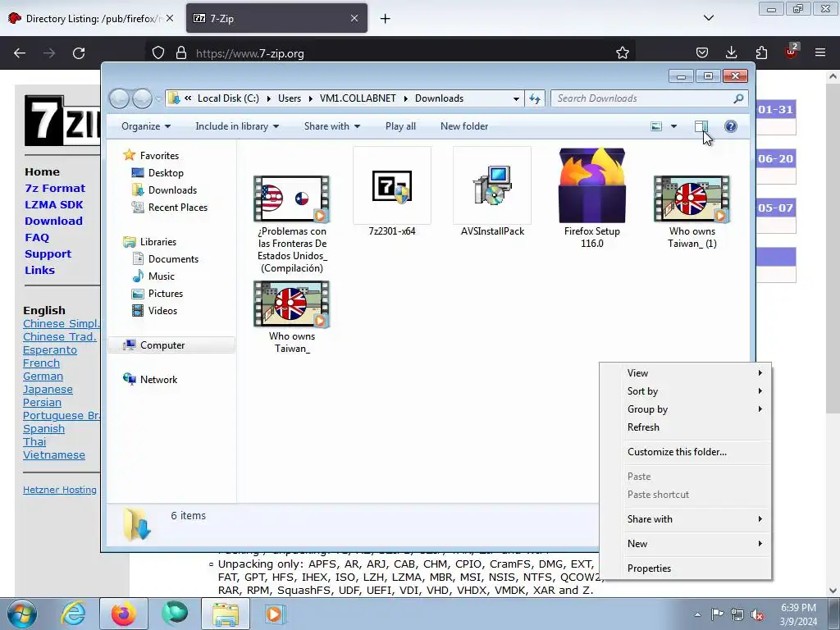
Task: Select the Who owns Taiwan_ video thumbnail
Action: [292, 304]
